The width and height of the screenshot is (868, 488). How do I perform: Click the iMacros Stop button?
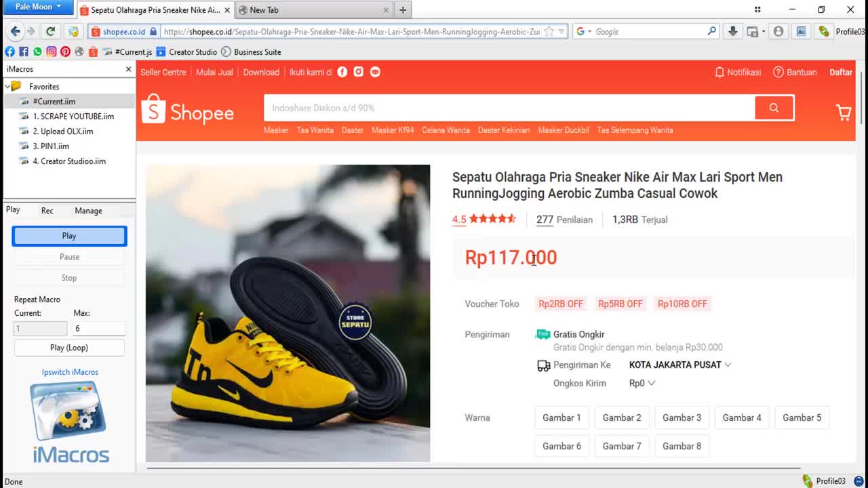tap(69, 278)
